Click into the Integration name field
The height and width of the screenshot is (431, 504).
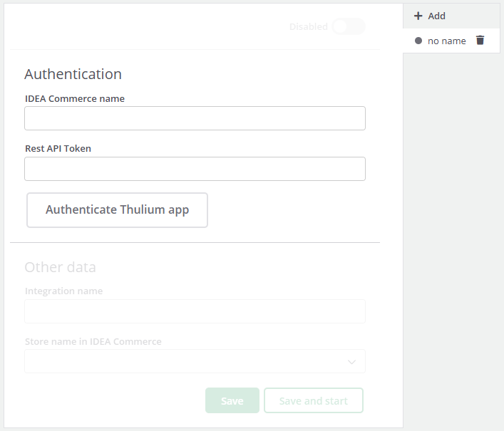coord(195,311)
